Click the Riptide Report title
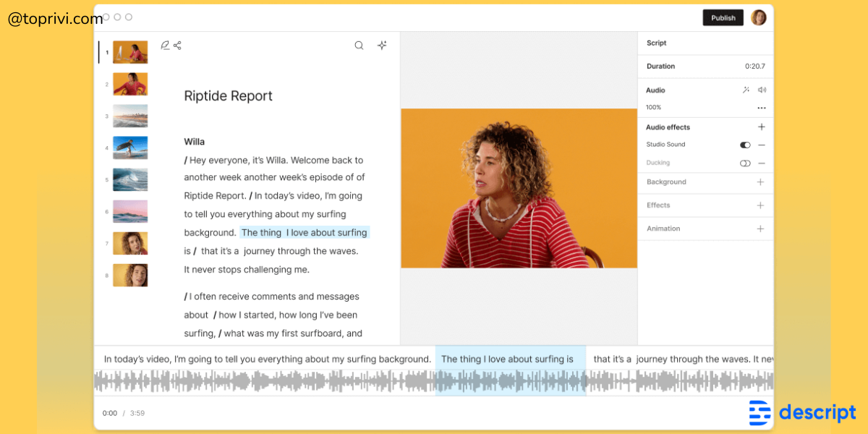The width and height of the screenshot is (868, 434). (x=228, y=96)
